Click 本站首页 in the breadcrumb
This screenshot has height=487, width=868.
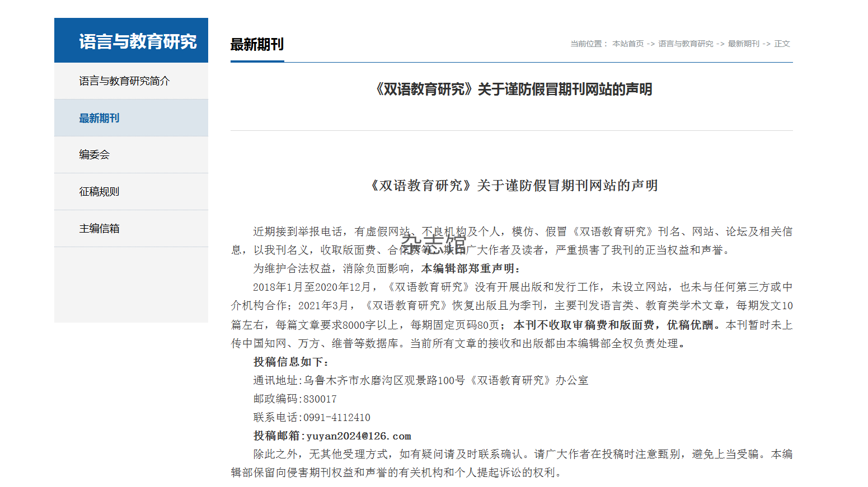(x=627, y=44)
